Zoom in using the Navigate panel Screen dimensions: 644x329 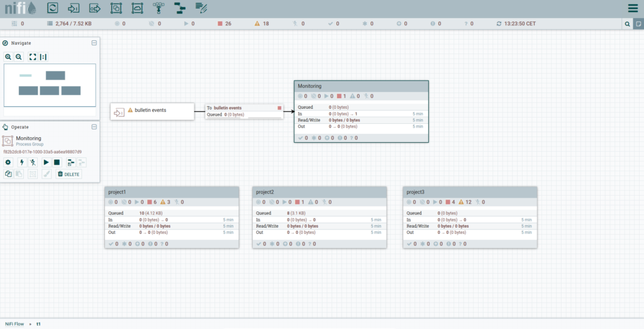(8, 57)
